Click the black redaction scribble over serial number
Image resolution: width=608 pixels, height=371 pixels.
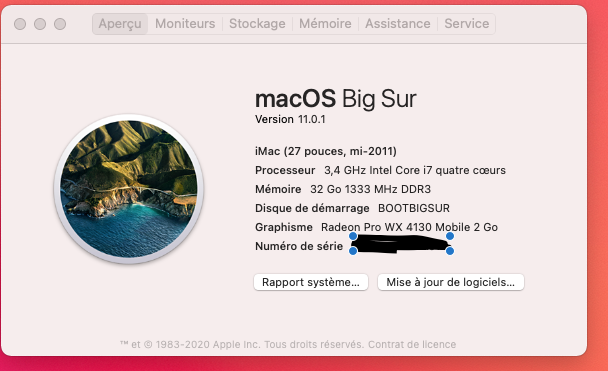[401, 244]
